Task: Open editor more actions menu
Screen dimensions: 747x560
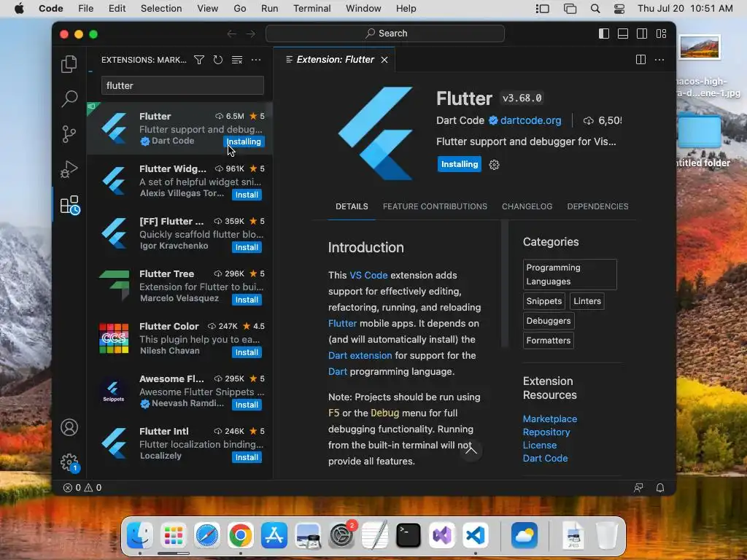Action: pos(659,60)
